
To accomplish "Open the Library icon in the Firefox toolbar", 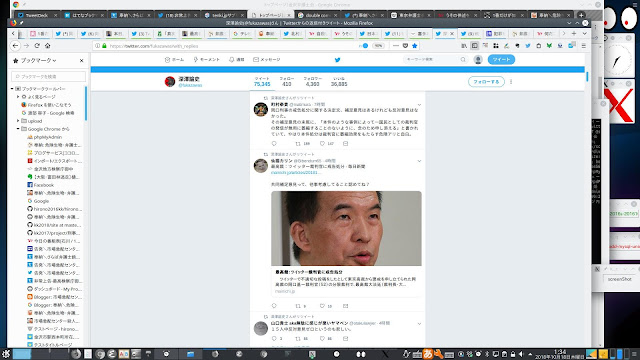I will pyautogui.click(x=464, y=46).
